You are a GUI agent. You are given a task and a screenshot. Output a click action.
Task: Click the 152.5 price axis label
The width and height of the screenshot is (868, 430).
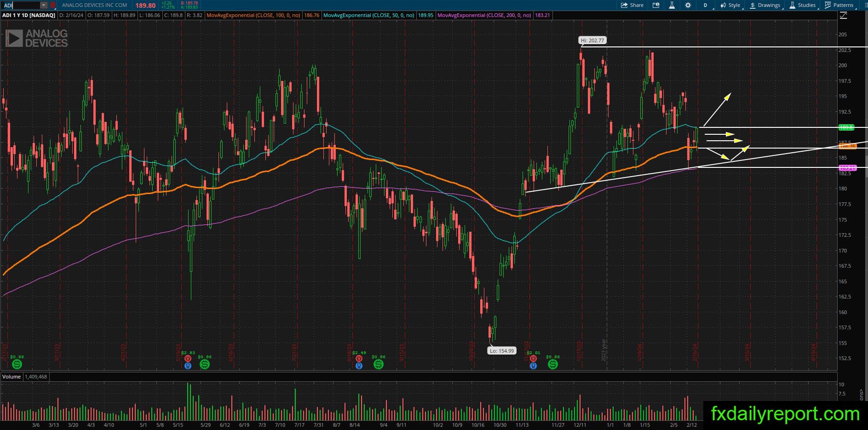845,358
